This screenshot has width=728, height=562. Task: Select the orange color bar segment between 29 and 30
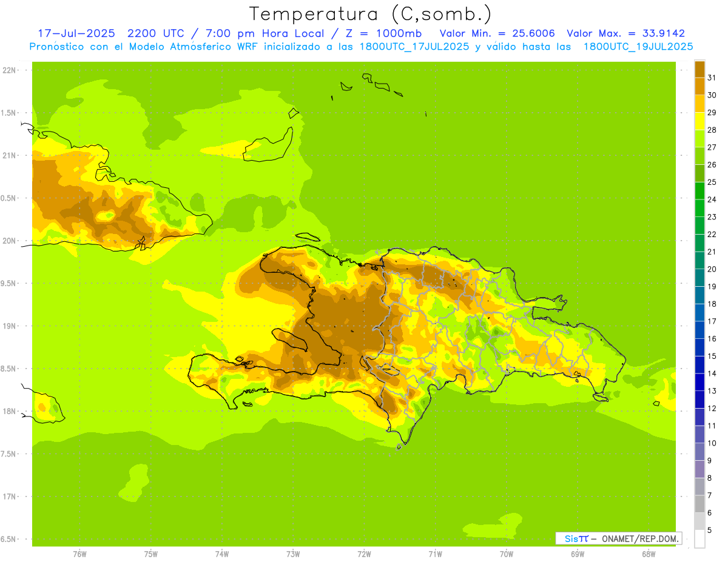699,104
